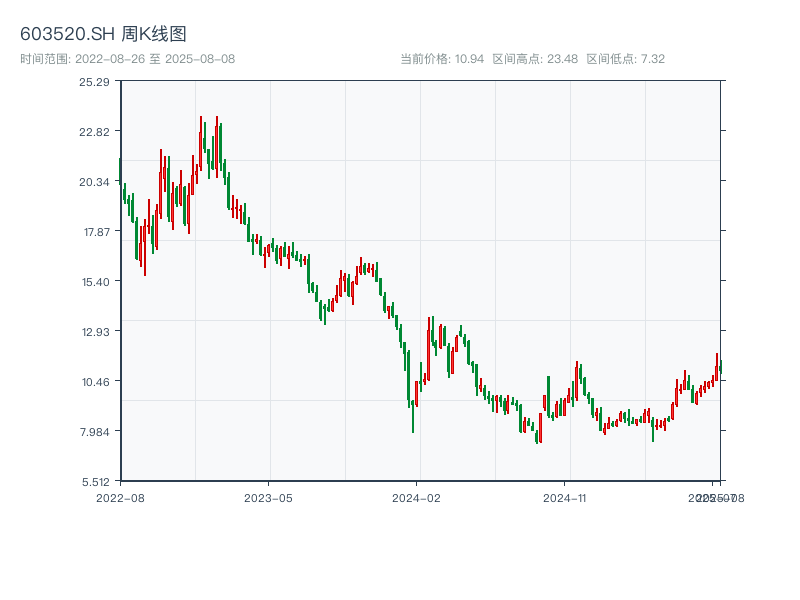Click the 区间高点 23.48 label

pyautogui.click(x=535, y=59)
